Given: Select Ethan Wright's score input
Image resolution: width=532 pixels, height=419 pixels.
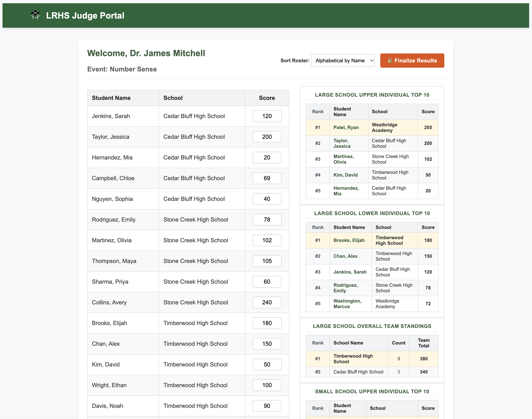Looking at the screenshot, I should [267, 385].
